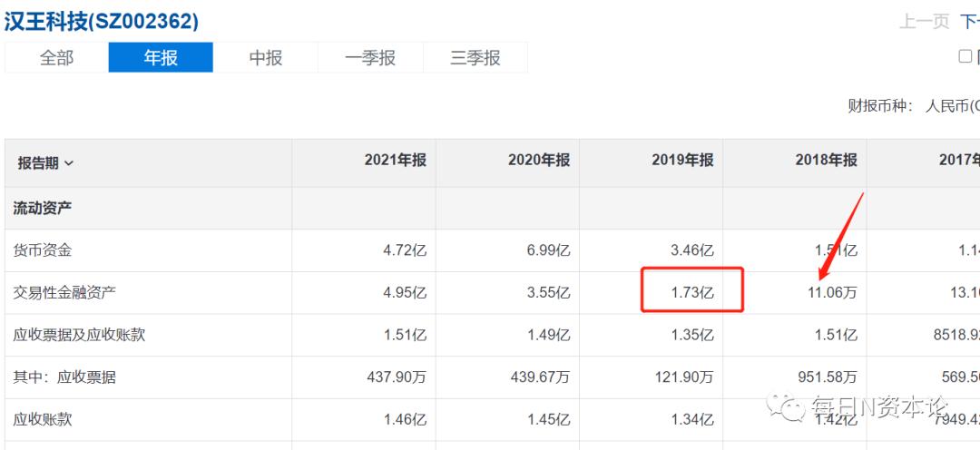Click the 1.73亿 trading assets value
Screen dimensions: 980x450
point(693,292)
